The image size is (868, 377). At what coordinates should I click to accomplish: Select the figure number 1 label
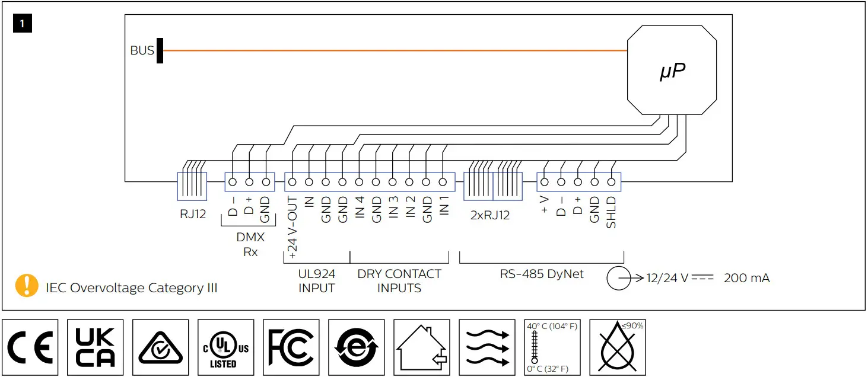coord(22,23)
